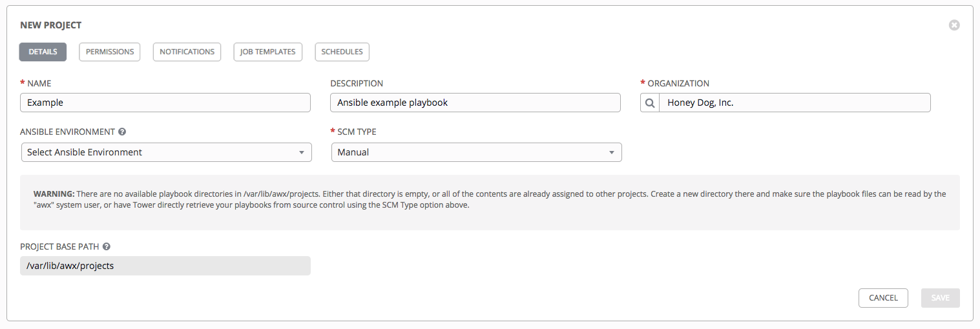Cancel the new project form

pyautogui.click(x=883, y=298)
